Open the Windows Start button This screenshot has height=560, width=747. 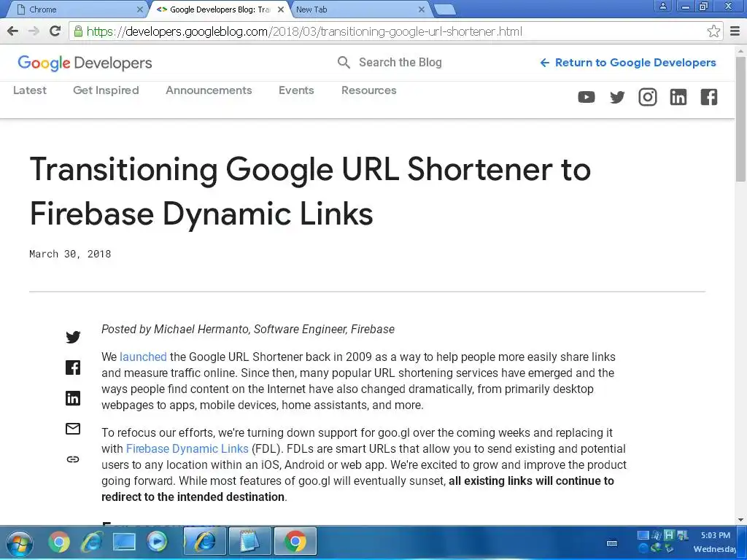[x=20, y=542]
